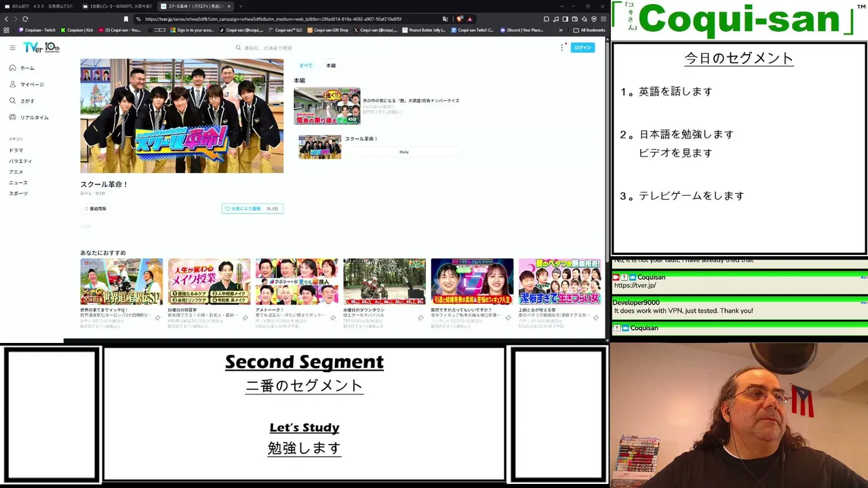Viewport: 868px width, 488px height.
Task: Open the browser main menu icon
Action: (x=603, y=19)
